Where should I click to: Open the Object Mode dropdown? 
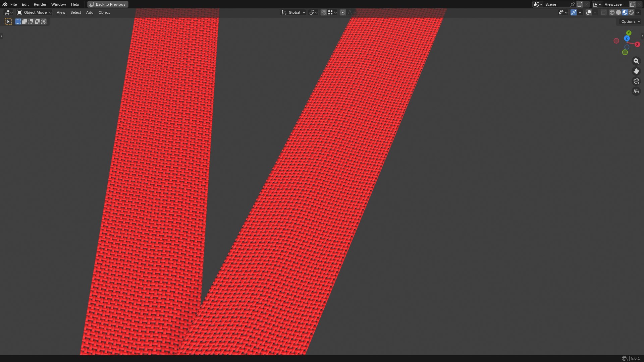[x=34, y=12]
